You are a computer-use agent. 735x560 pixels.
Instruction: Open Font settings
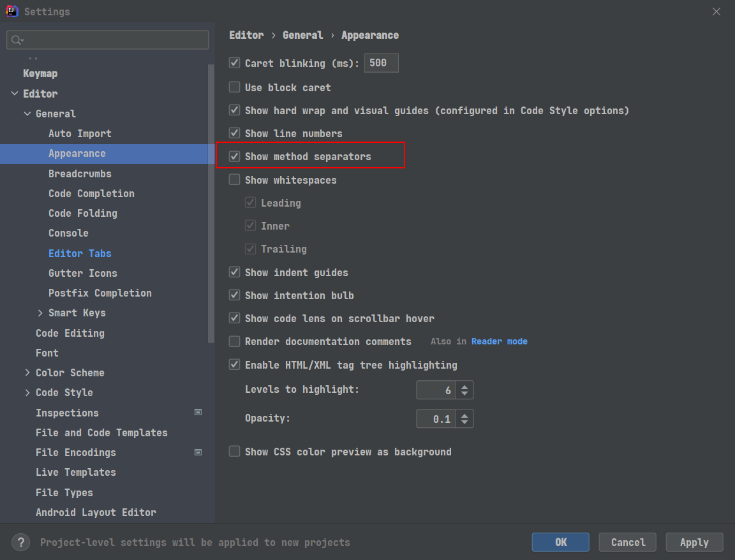[x=47, y=353]
